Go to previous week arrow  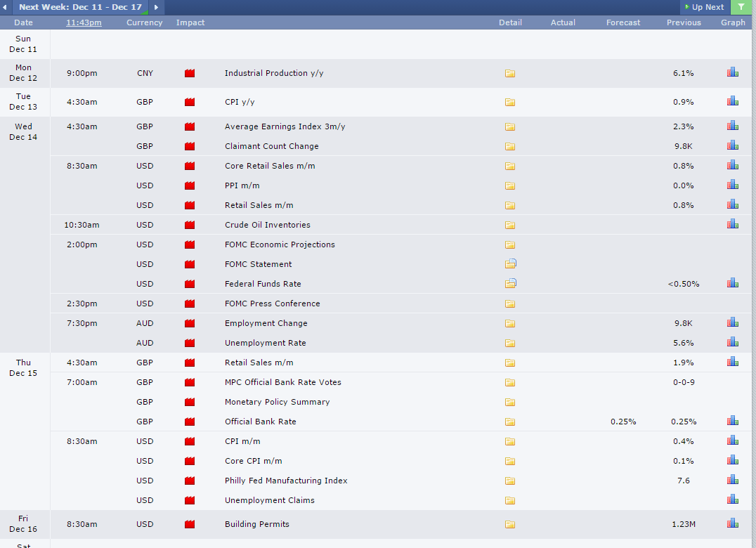click(4, 7)
